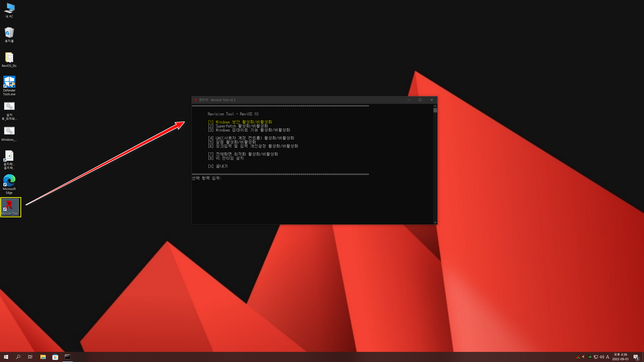The image size is (644, 362).
Task: Maximize the Revision Tool window
Action: [420, 100]
